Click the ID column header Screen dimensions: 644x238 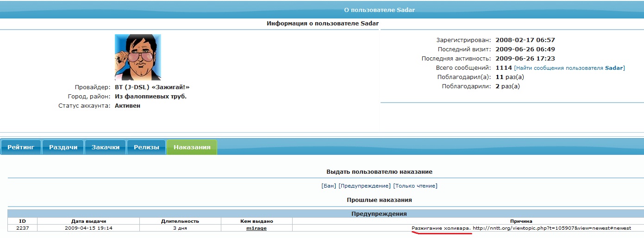[x=22, y=221]
